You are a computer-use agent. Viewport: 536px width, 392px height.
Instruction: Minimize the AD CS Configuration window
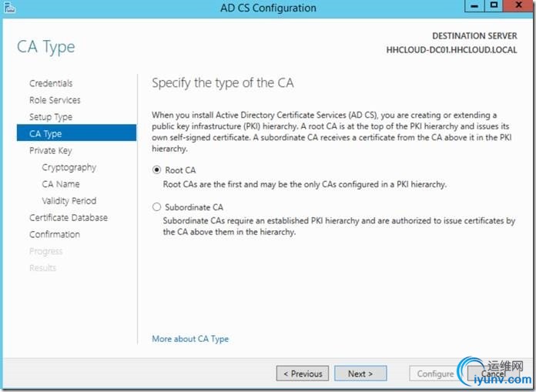click(475, 6)
